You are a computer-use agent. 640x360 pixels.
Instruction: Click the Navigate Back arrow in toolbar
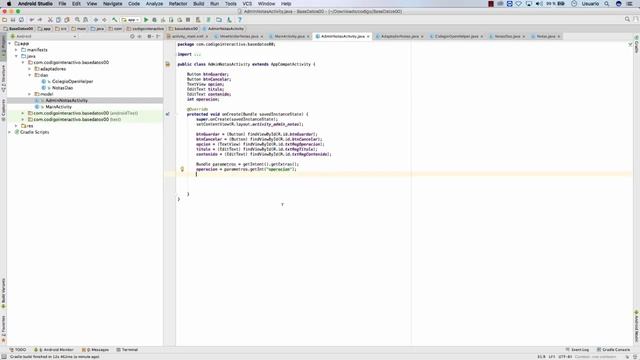(96, 20)
